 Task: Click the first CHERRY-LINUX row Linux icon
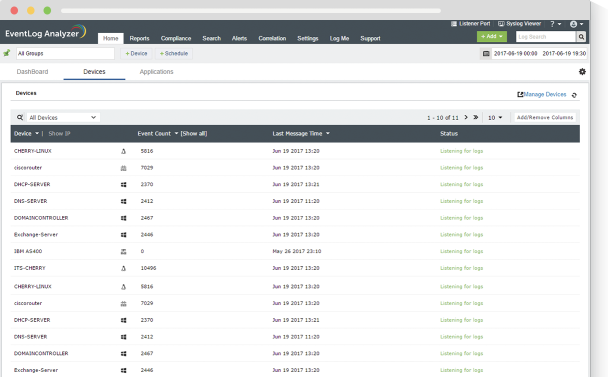pyautogui.click(x=123, y=151)
